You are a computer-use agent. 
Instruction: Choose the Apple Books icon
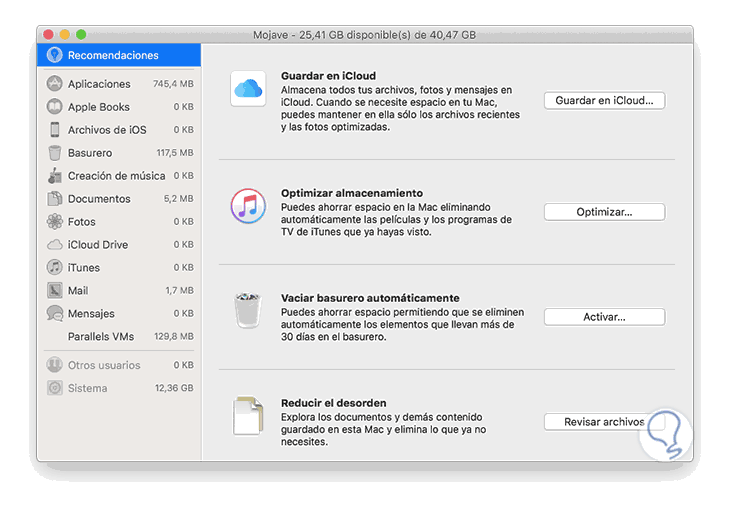click(54, 107)
